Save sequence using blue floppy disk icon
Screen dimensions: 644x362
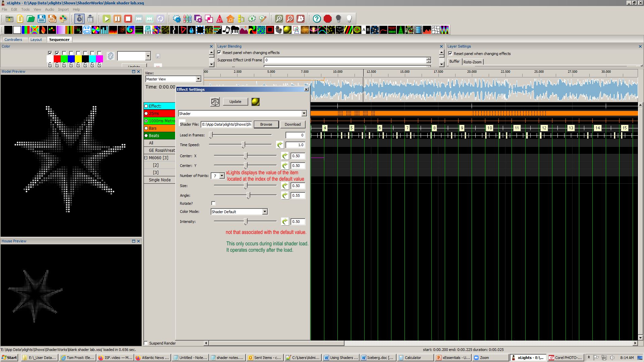(x=41, y=19)
